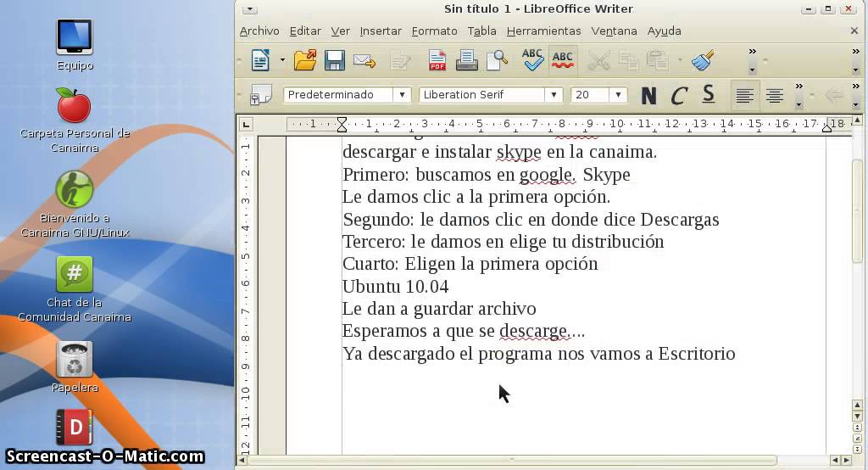Click the text "Ubuntu 10.04"
Screen dimensions: 868x470
pos(395,287)
